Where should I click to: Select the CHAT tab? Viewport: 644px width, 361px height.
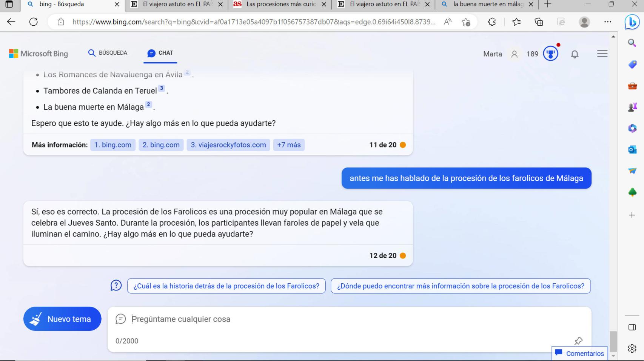160,53
